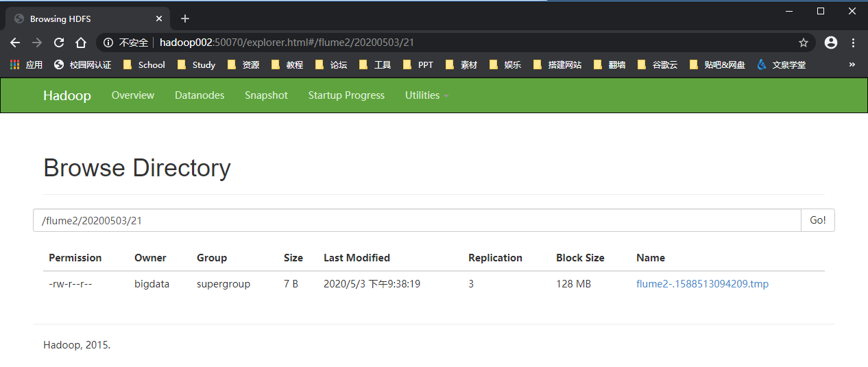Viewport: 868px width, 367px height.
Task: Click the Replication column header
Action: pyautogui.click(x=495, y=258)
